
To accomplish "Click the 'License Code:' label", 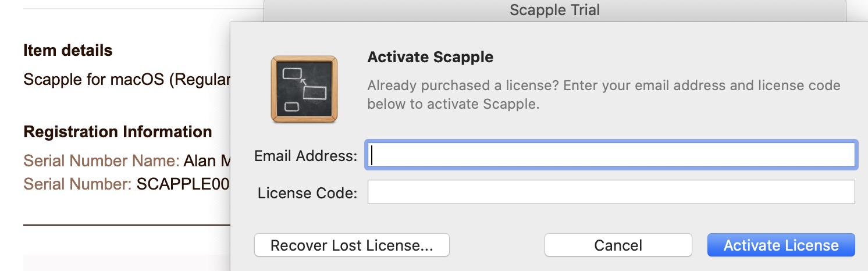I will (307, 192).
